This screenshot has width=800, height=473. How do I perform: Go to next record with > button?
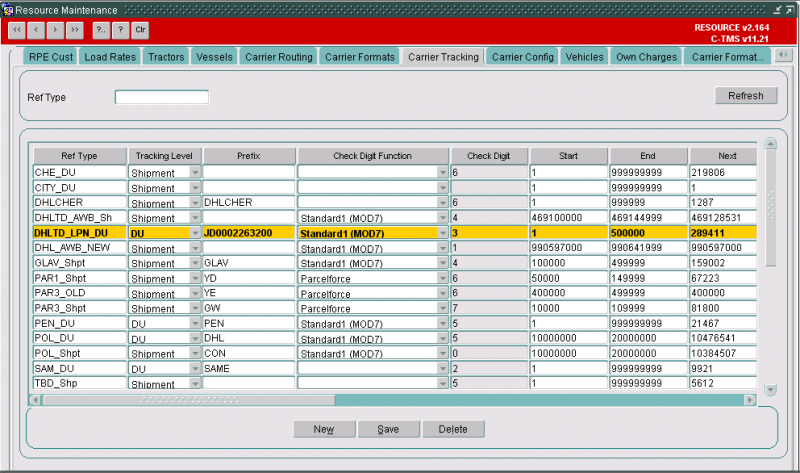(56, 30)
